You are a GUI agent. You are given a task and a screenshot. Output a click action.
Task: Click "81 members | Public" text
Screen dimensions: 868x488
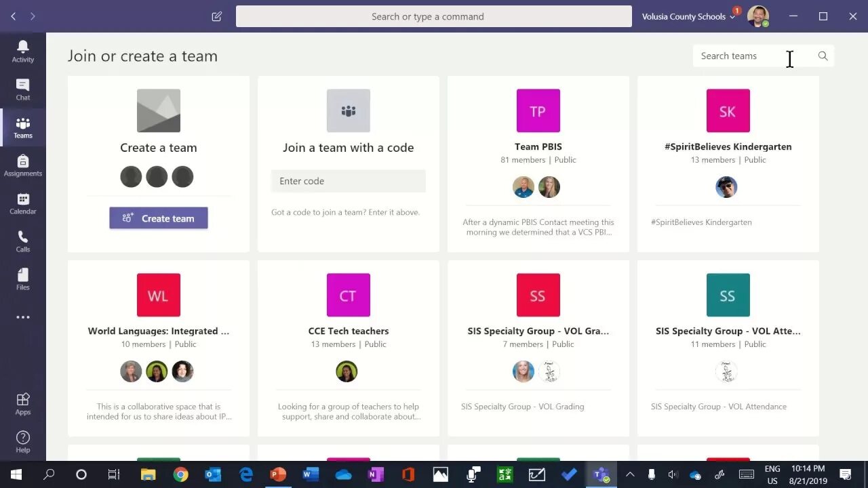click(538, 160)
